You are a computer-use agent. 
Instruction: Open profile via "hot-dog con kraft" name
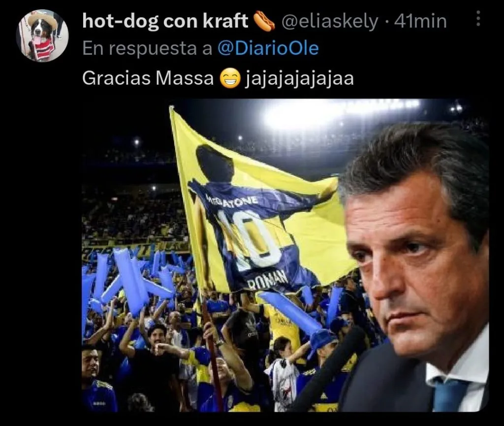pyautogui.click(x=165, y=21)
